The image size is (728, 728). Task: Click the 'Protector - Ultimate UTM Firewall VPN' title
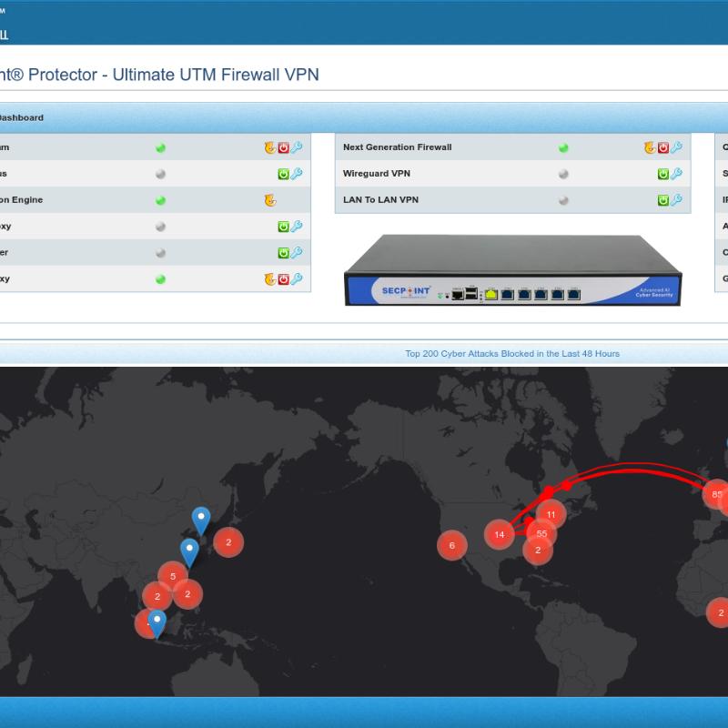159,75
